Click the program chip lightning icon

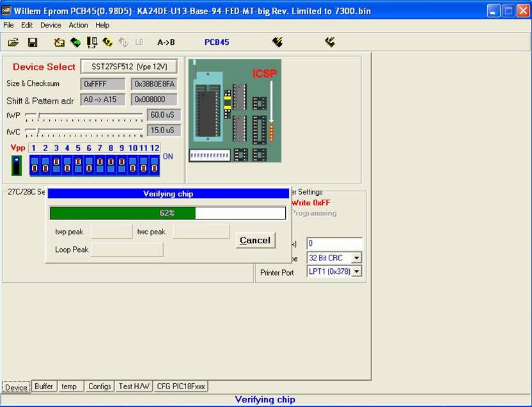coord(278,42)
